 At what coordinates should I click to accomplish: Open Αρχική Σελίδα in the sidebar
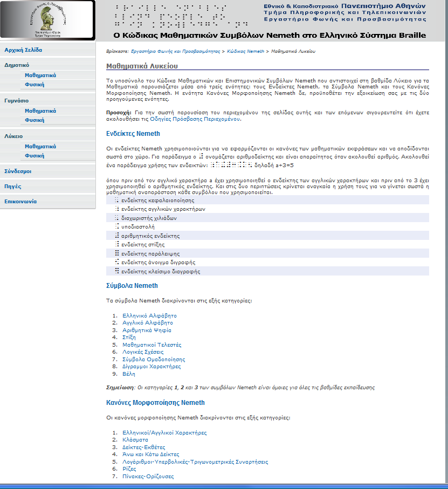(23, 50)
